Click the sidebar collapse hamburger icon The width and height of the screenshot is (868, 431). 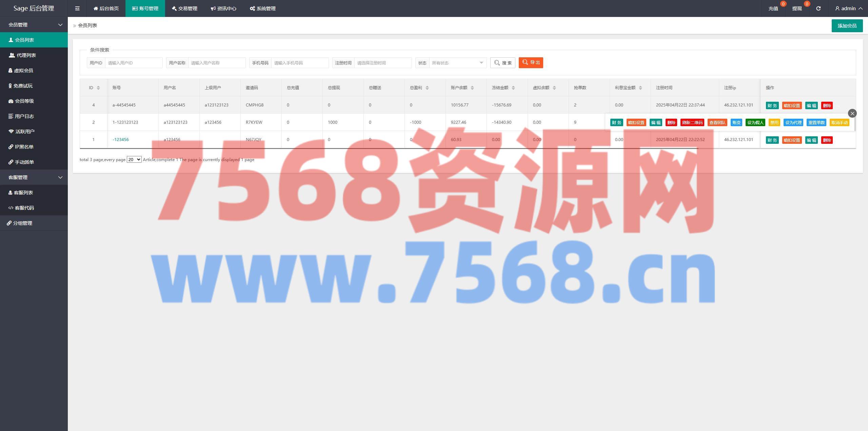[77, 8]
